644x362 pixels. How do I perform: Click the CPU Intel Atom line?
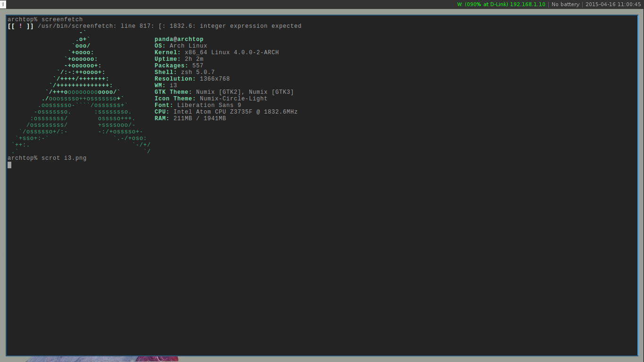(x=226, y=112)
